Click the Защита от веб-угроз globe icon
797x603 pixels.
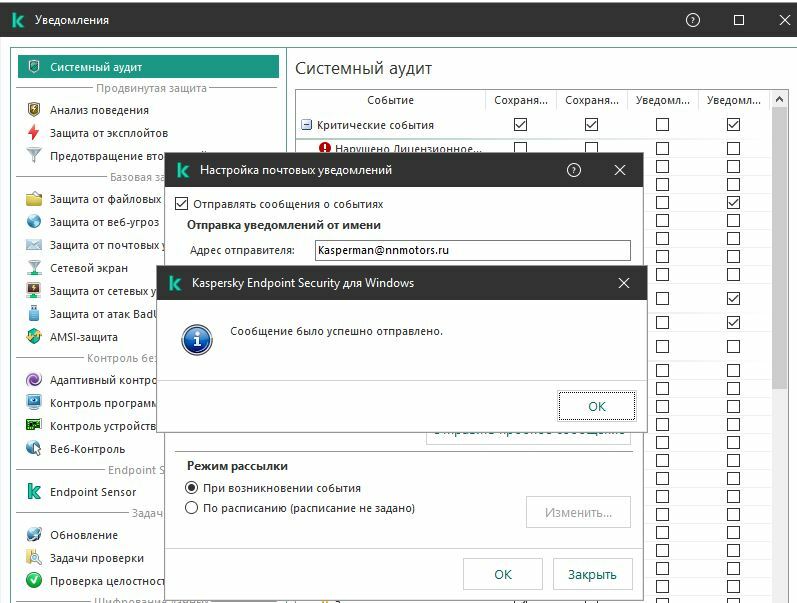[x=34, y=222]
